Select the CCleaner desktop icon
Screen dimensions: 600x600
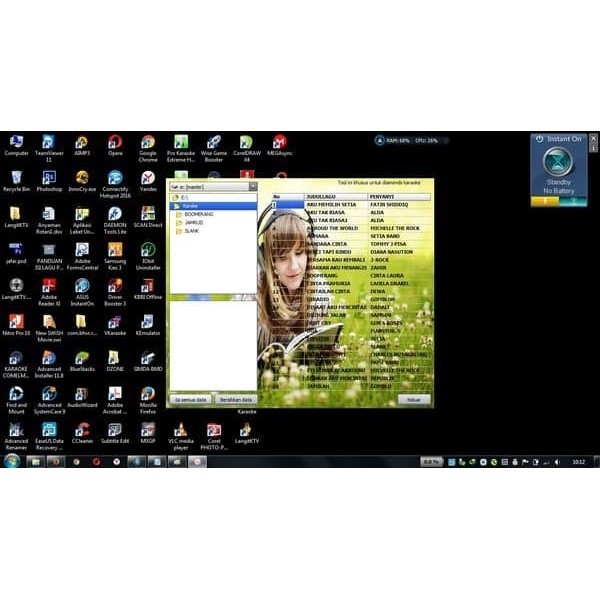[82, 433]
